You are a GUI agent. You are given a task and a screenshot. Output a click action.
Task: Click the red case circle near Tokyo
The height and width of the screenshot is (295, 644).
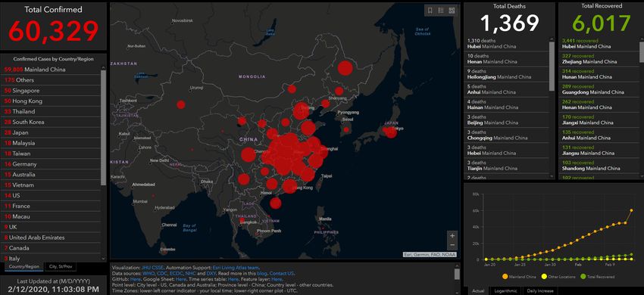(391, 132)
